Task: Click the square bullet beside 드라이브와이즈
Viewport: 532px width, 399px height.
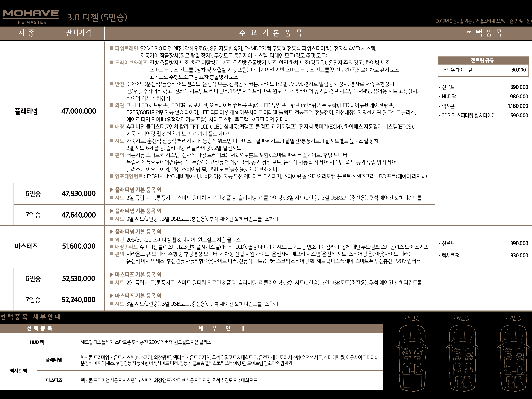Action: click(x=112, y=62)
